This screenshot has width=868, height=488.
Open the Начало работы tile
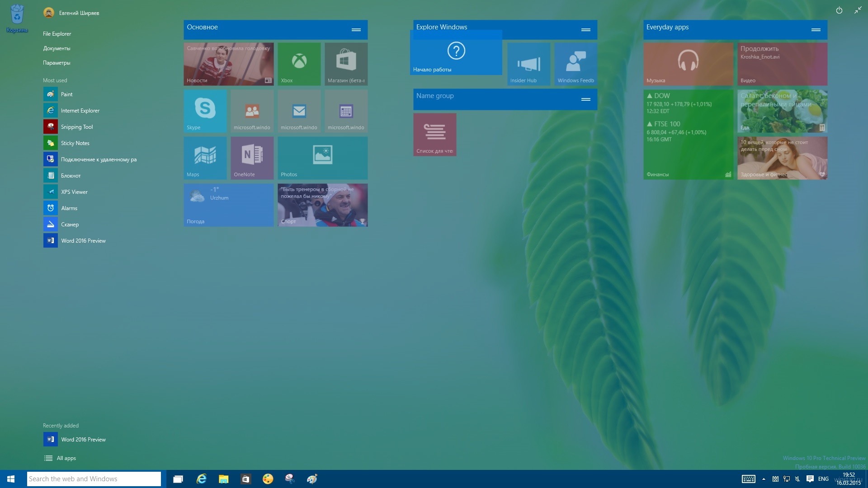point(456,52)
